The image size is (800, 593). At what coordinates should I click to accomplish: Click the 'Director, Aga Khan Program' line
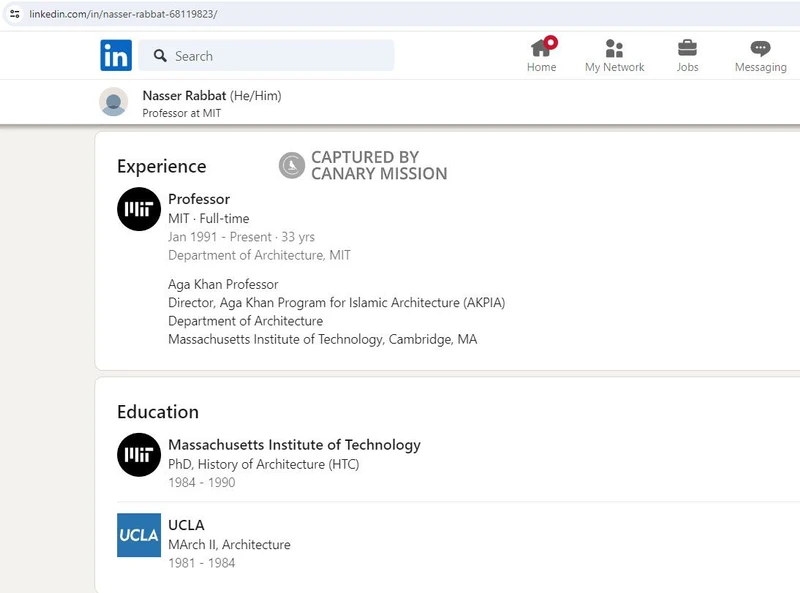pos(337,303)
